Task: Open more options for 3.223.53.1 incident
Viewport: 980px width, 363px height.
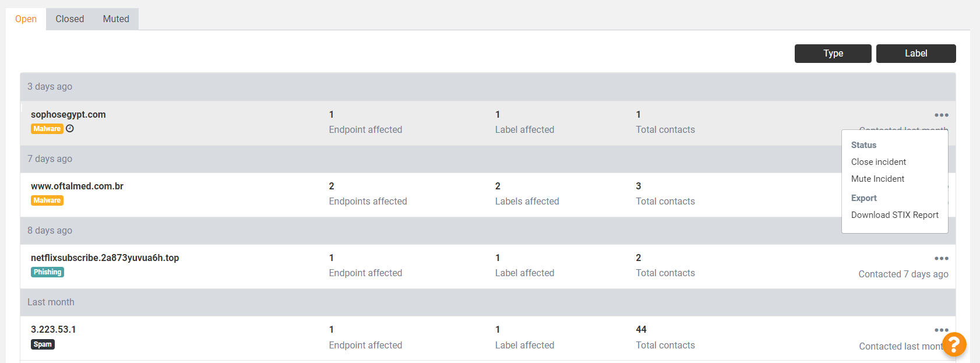Action: pos(941,330)
